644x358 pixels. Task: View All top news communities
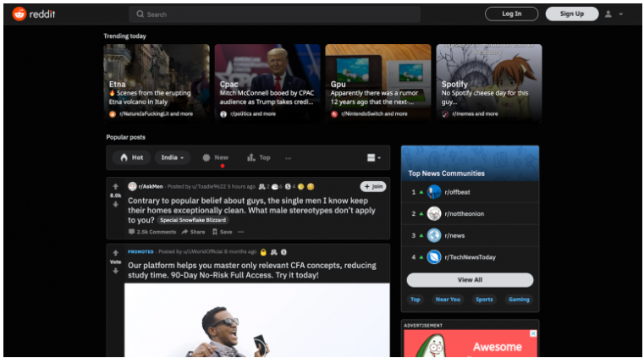(470, 279)
